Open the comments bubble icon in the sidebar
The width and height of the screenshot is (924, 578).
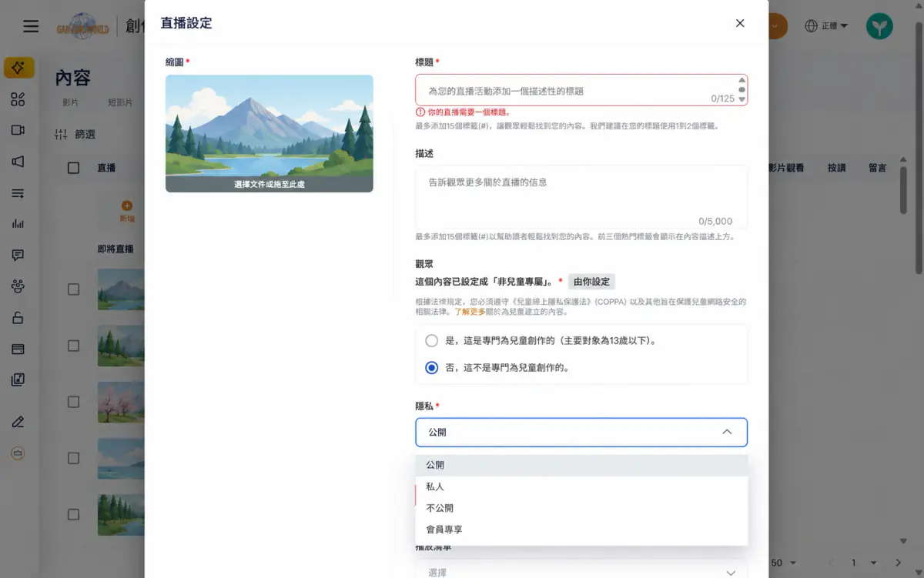[x=18, y=255]
